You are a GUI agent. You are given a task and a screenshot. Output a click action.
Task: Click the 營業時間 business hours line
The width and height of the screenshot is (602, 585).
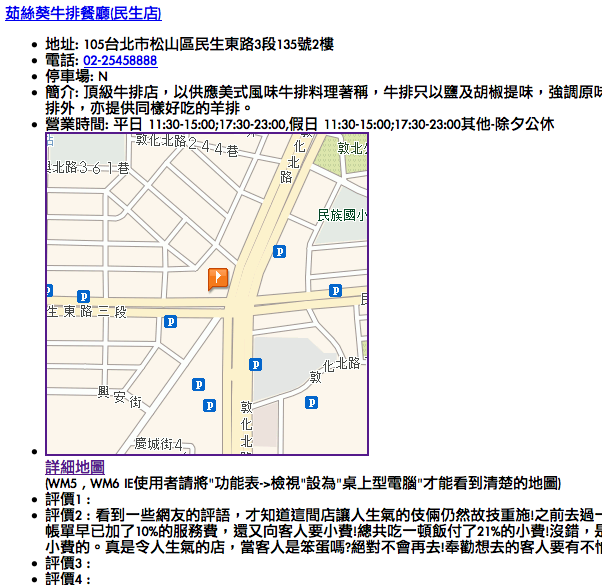pyautogui.click(x=299, y=124)
